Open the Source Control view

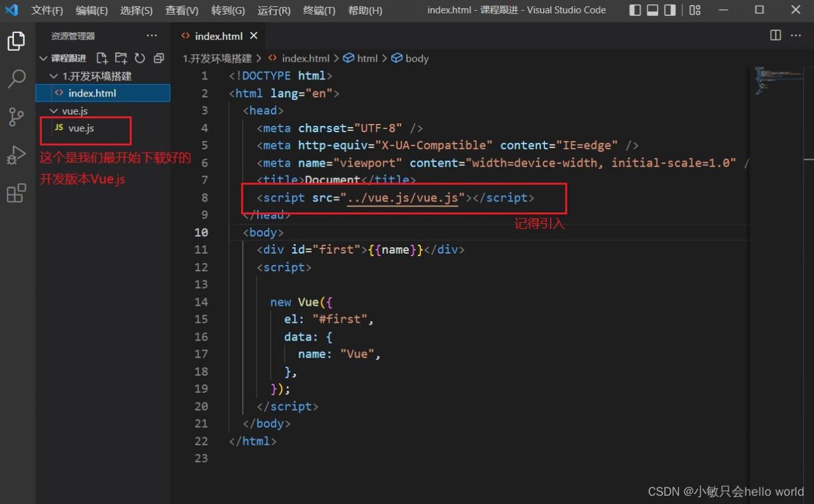point(16,117)
